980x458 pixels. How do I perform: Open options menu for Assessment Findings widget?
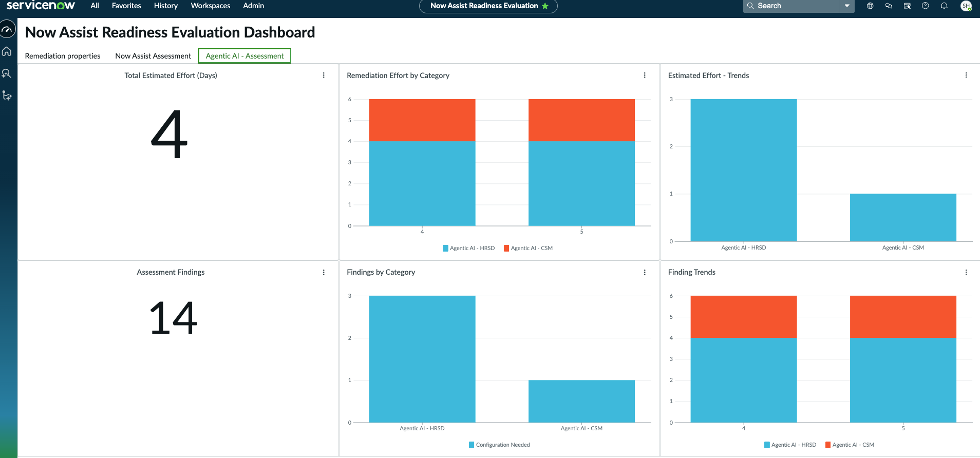[324, 272]
